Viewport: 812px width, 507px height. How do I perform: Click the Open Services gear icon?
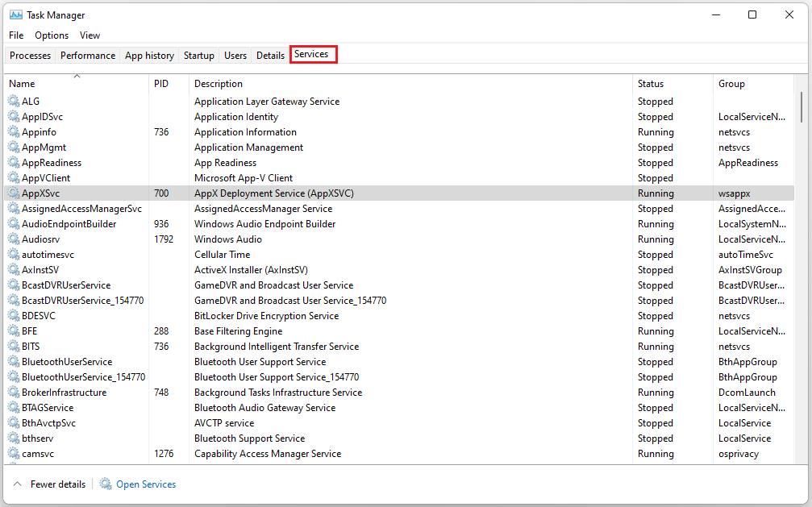coord(106,484)
